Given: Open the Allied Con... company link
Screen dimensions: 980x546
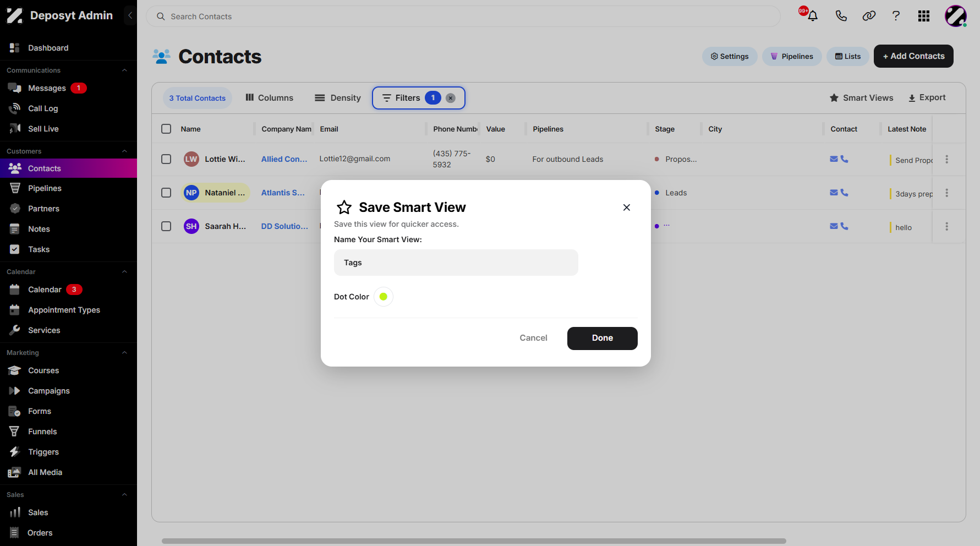Looking at the screenshot, I should point(284,159).
